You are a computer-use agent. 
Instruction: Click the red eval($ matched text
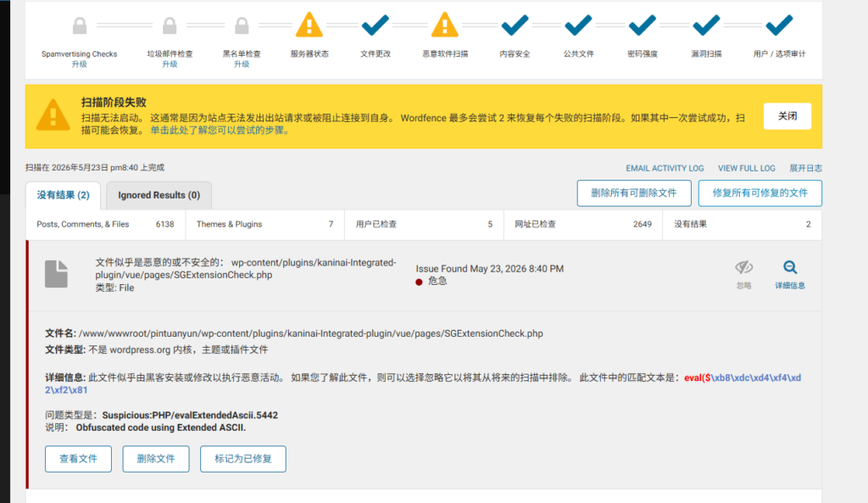pyautogui.click(x=698, y=377)
